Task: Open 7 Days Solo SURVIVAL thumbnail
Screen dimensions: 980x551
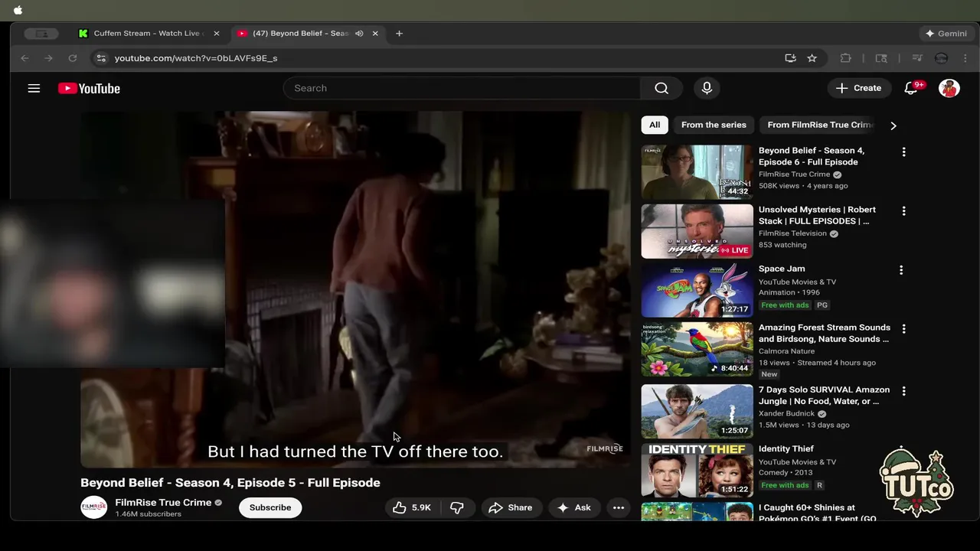Action: pyautogui.click(x=697, y=411)
